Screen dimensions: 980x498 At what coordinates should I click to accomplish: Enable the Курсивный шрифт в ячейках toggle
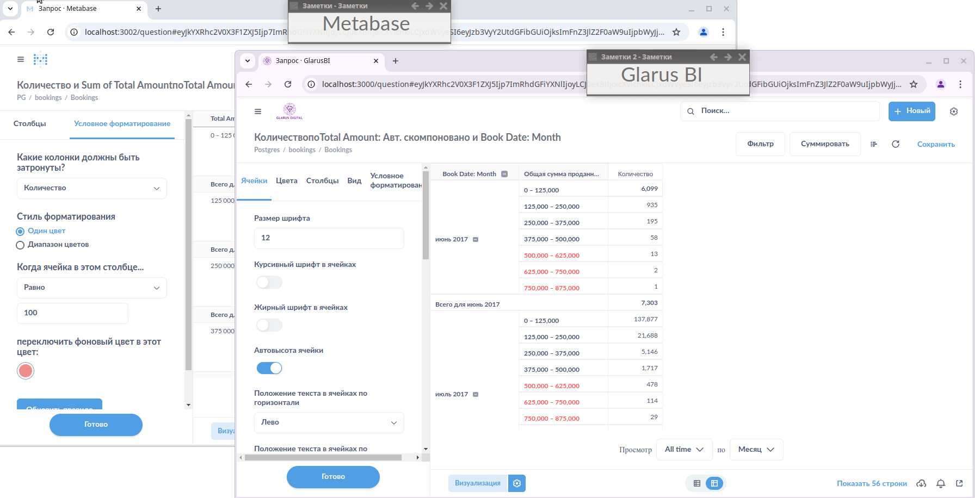pyautogui.click(x=269, y=282)
